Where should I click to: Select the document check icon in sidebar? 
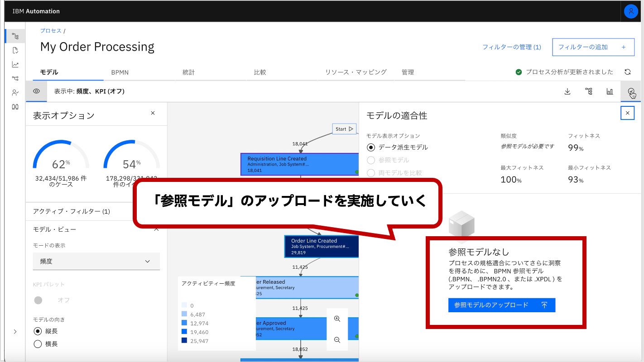[15, 50]
